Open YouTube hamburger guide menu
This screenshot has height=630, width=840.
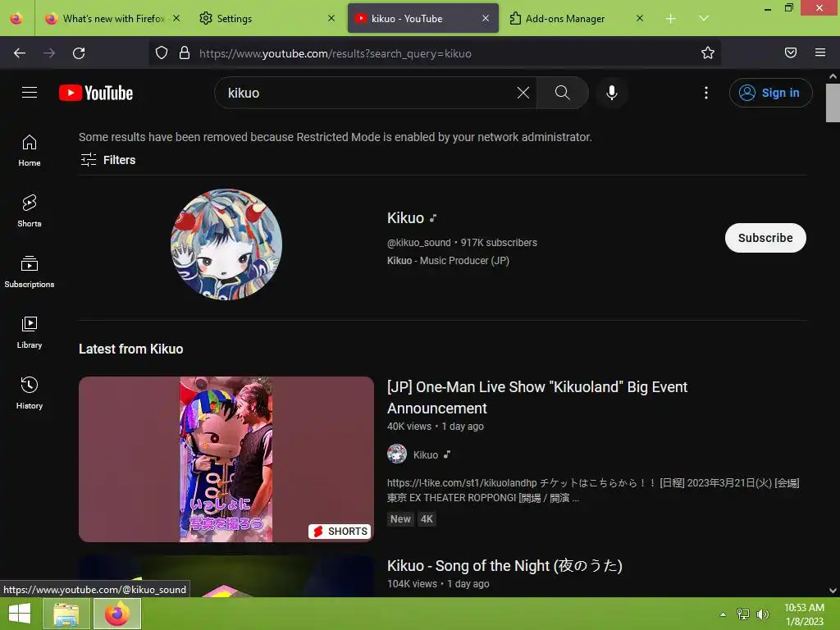coord(30,93)
